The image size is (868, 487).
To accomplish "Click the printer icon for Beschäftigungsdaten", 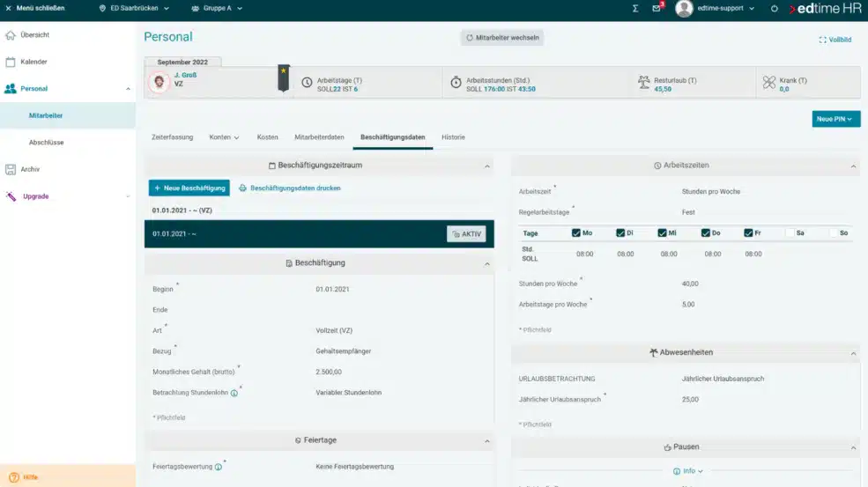I will [x=242, y=188].
